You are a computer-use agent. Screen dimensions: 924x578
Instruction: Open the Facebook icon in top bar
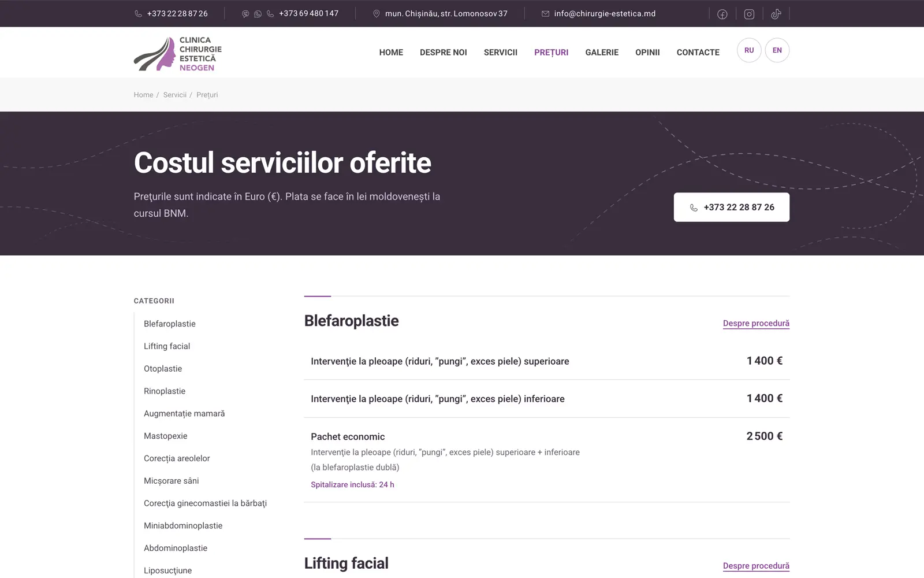pyautogui.click(x=722, y=14)
